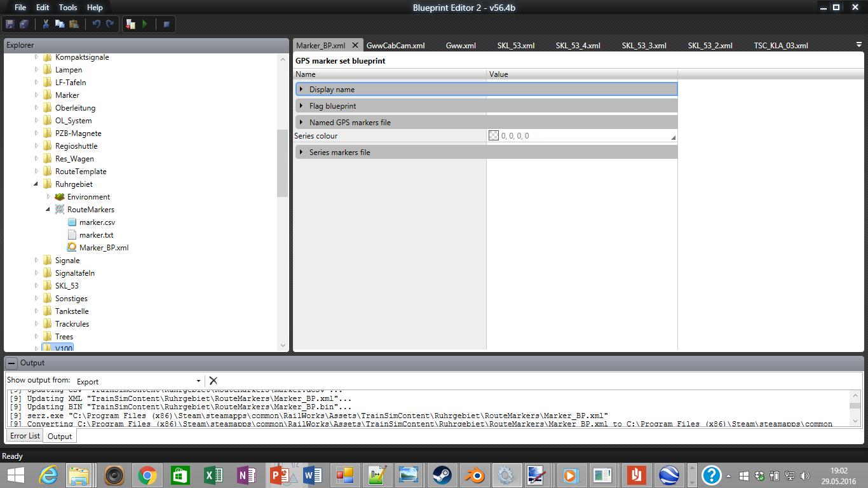Screen dimensions: 868x488
Task: Expand the Environment folder node
Action: [48, 196]
